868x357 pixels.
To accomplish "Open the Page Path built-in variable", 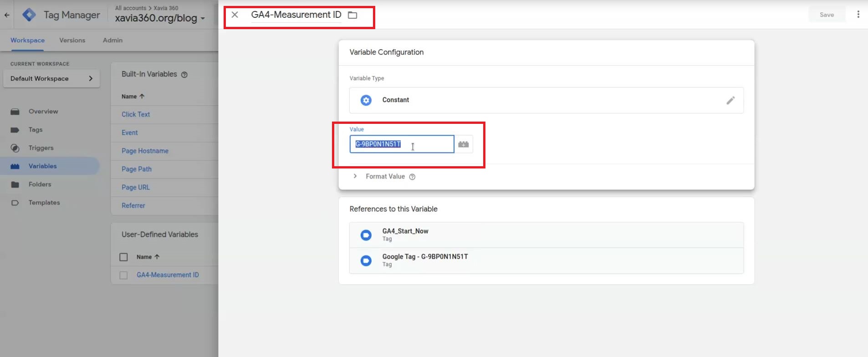I will coord(137,169).
